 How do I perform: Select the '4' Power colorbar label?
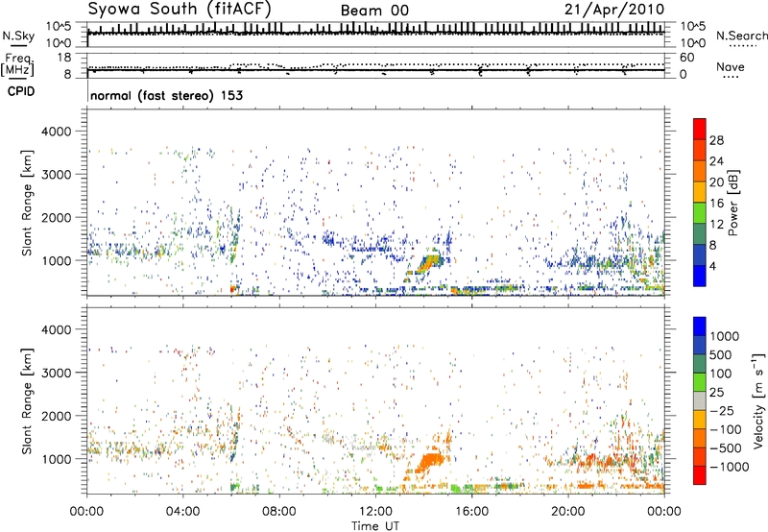(713, 266)
